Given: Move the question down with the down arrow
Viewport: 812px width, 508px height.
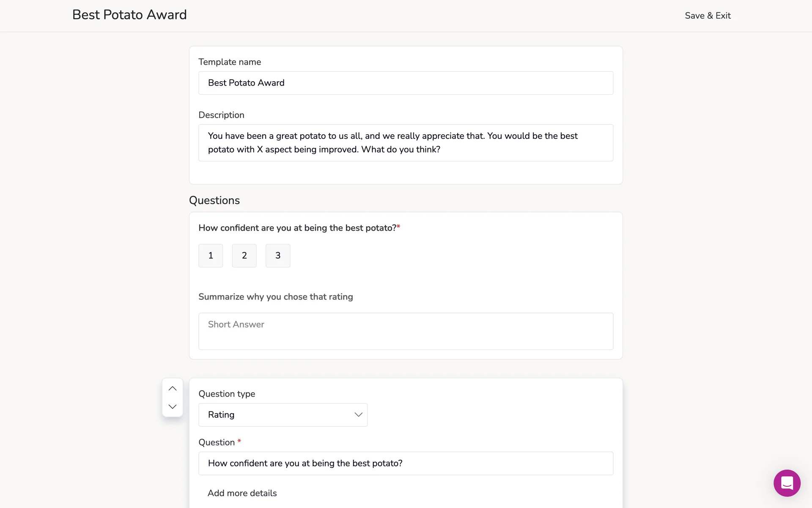Looking at the screenshot, I should tap(173, 407).
